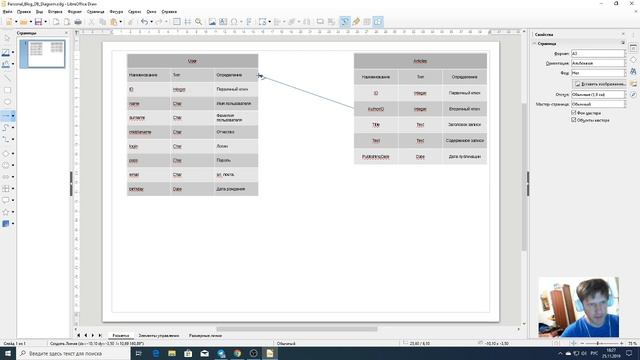The height and width of the screenshot is (360, 640).
Task: Redo the last undone action
Action: click(x=159, y=22)
